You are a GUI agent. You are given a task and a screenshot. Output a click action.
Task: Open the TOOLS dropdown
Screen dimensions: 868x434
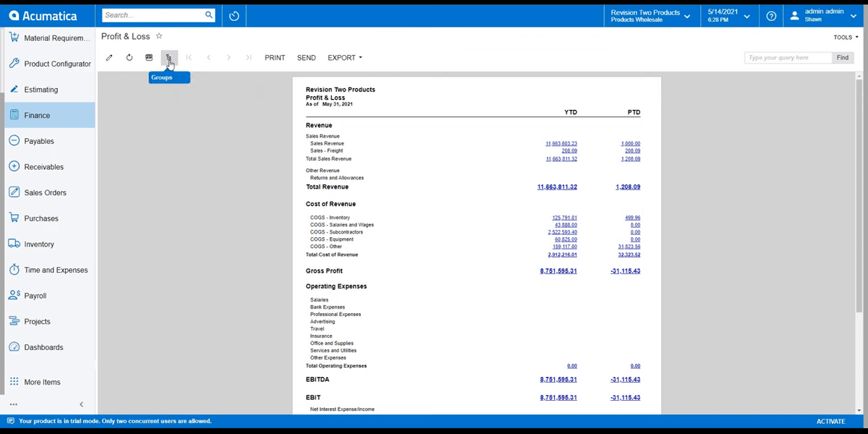(x=846, y=37)
